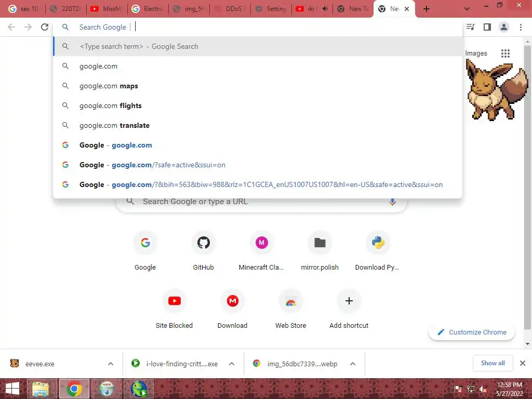Open the profile avatar icon
This screenshot has width=532, height=399.
[504, 27]
